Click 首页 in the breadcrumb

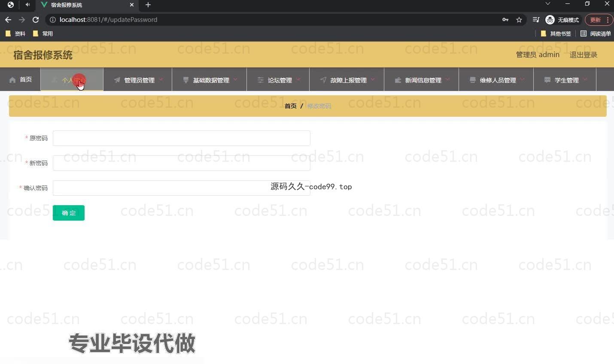tap(291, 106)
